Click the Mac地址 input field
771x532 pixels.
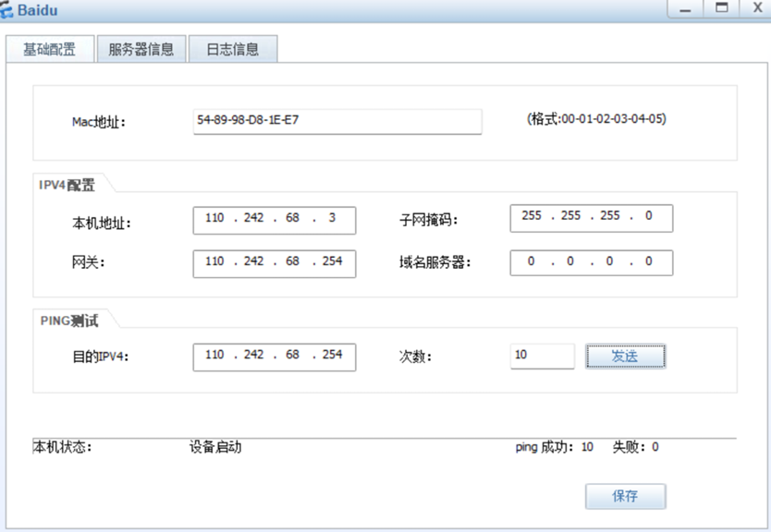tap(337, 121)
